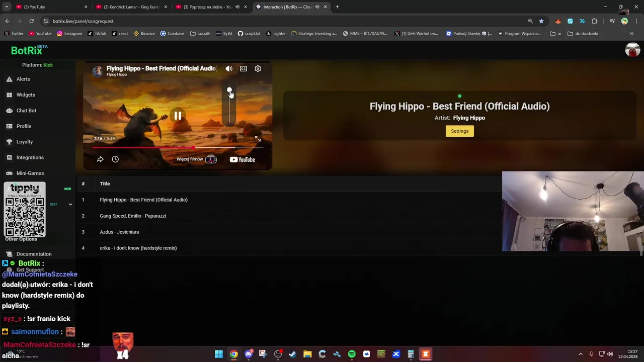The image size is (644, 362).
Task: Select the queue row erika - i don't know
Action: [x=289, y=248]
